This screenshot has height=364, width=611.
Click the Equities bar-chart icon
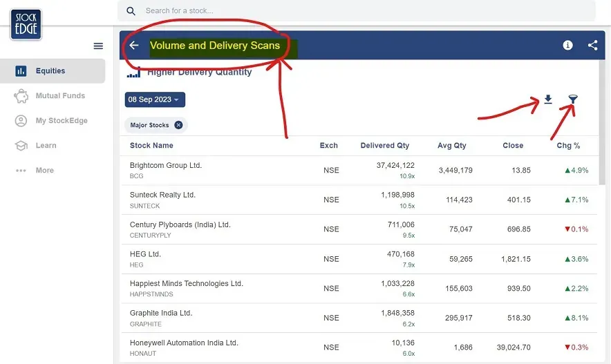(21, 71)
